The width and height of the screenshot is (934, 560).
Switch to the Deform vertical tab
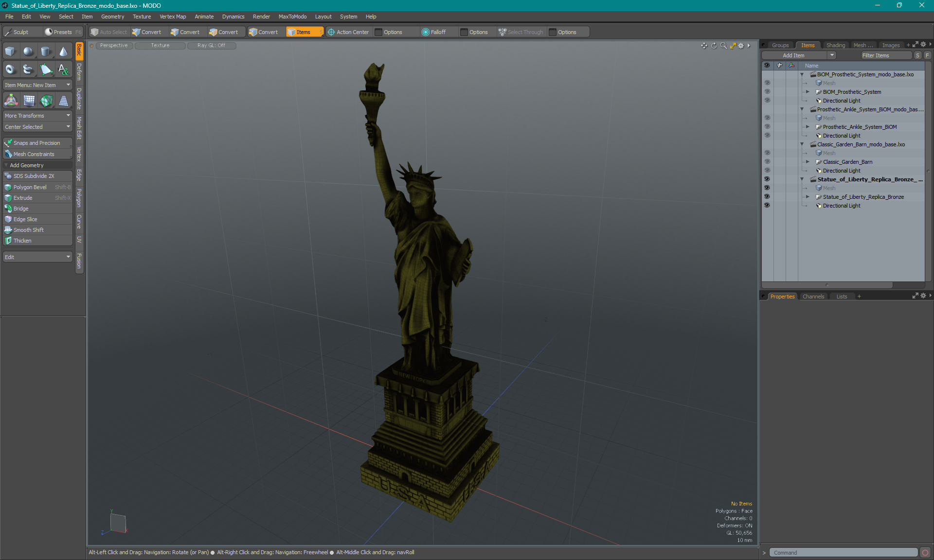79,72
